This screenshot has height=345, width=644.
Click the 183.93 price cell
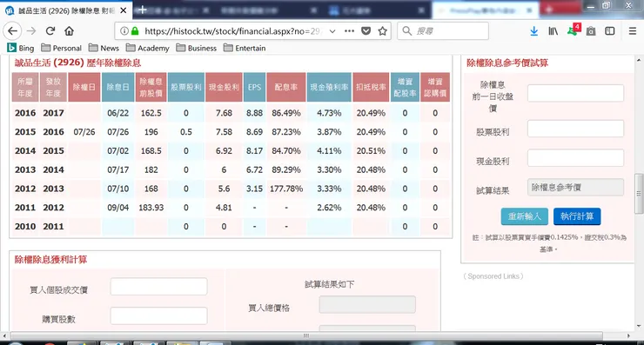point(151,208)
